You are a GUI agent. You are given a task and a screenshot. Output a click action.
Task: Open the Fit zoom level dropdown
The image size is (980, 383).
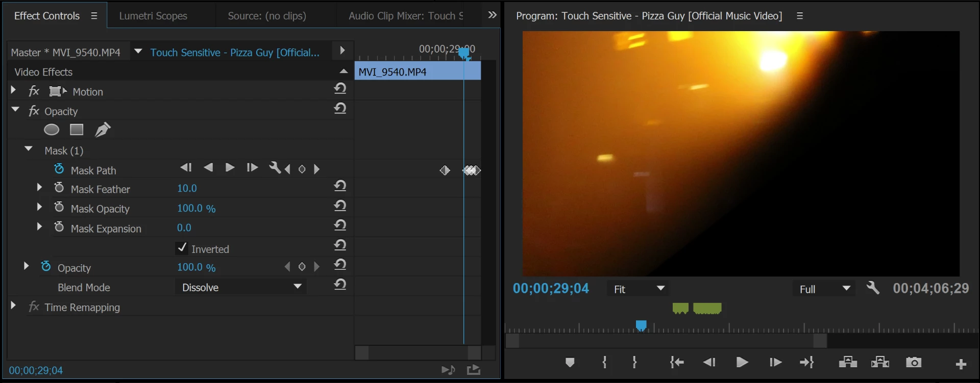639,289
